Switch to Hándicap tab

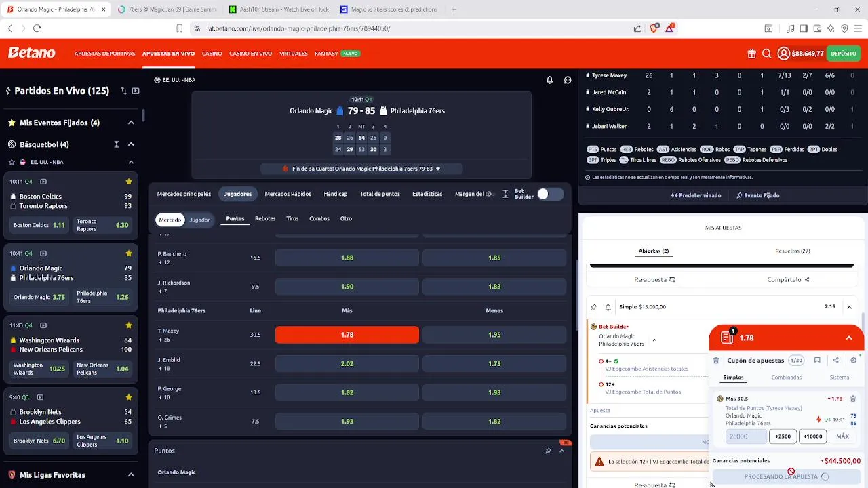[x=336, y=194]
